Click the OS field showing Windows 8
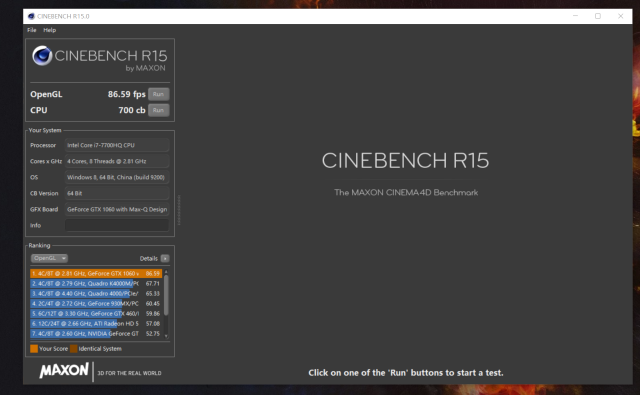Viewport: 640px width, 395px height. tap(117, 177)
